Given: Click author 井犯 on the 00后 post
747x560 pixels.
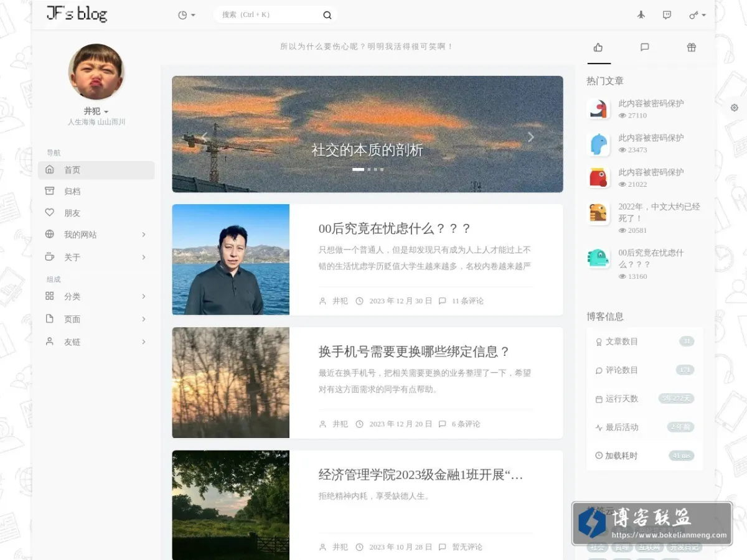Looking at the screenshot, I should [x=340, y=301].
